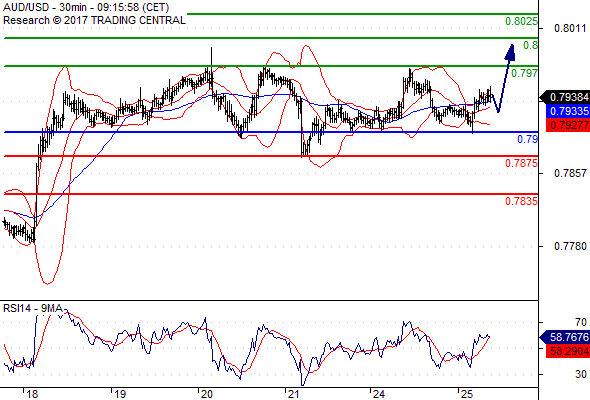Image resolution: width=590 pixels, height=400 pixels.
Task: Click the red 0.79277 price tag
Action: tap(567, 125)
